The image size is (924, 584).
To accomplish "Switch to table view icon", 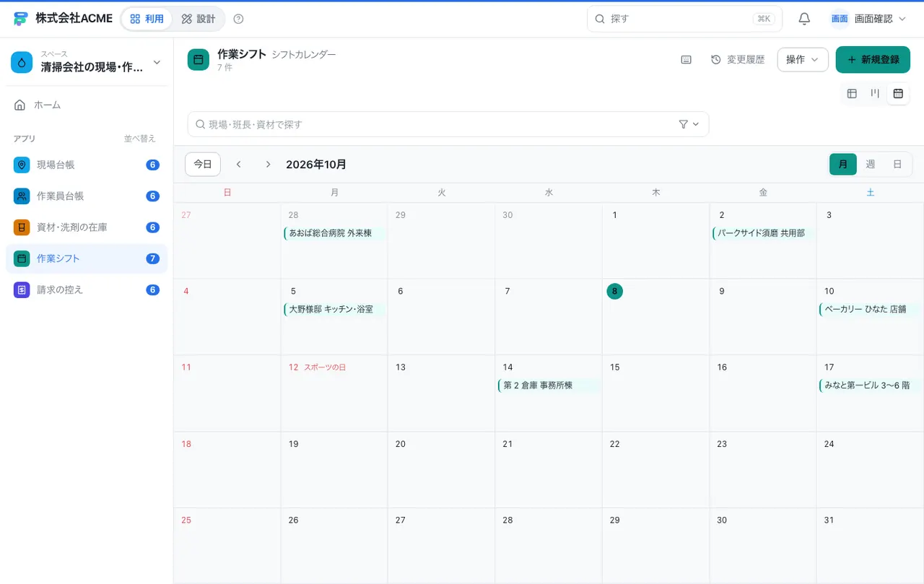I will 852,93.
